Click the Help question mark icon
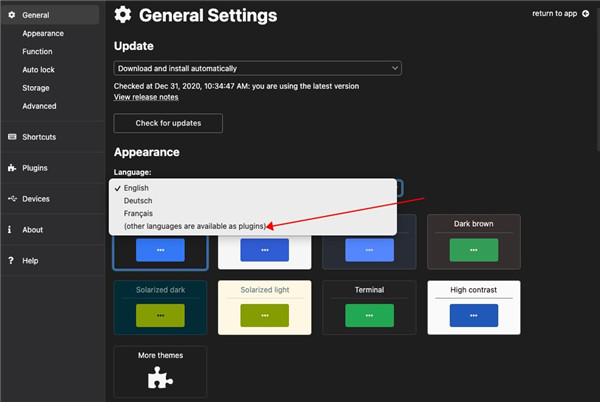This screenshot has width=600, height=402. click(10, 261)
